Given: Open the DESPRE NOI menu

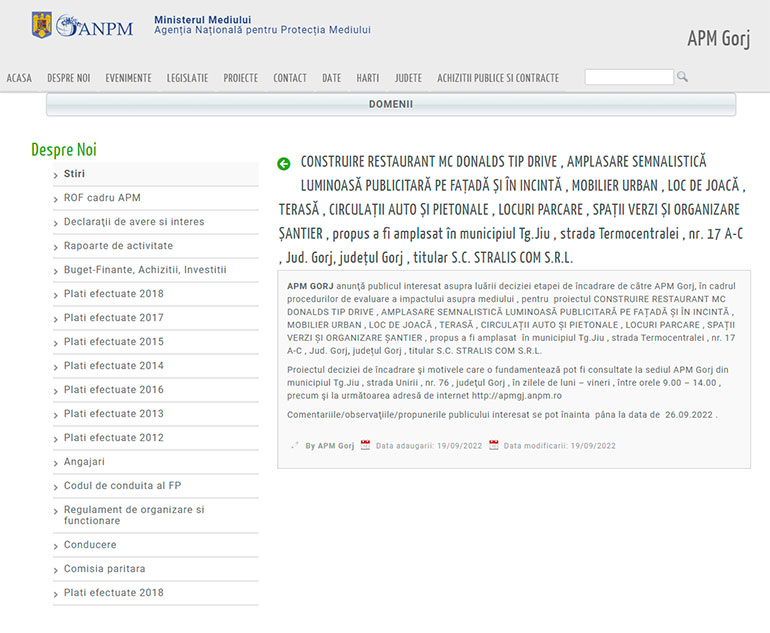Looking at the screenshot, I should [69, 78].
